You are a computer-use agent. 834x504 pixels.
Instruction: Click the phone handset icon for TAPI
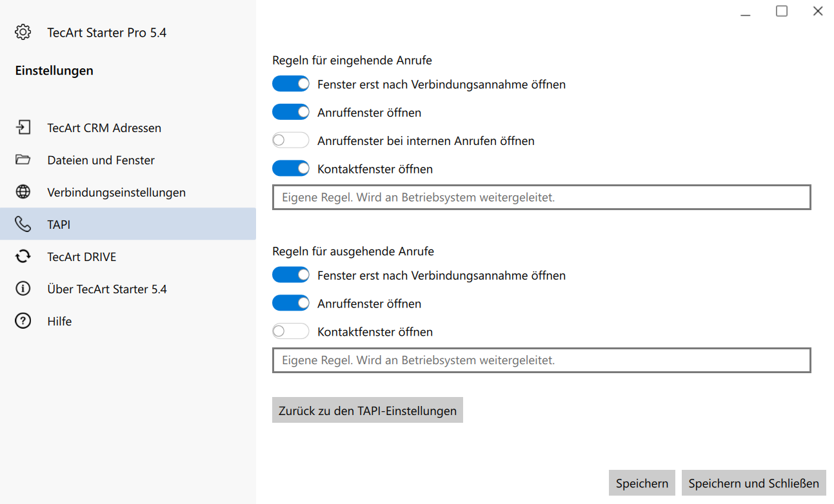click(x=23, y=224)
